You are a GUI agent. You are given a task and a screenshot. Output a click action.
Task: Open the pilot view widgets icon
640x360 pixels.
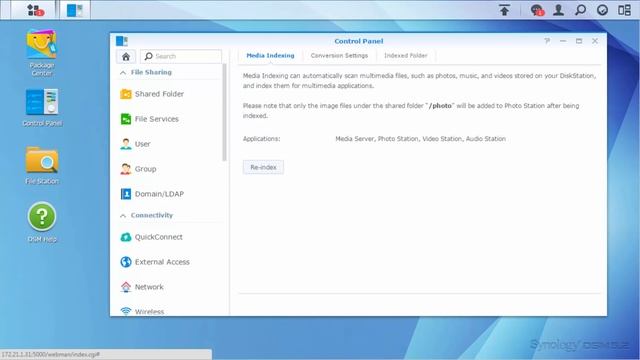click(x=624, y=10)
